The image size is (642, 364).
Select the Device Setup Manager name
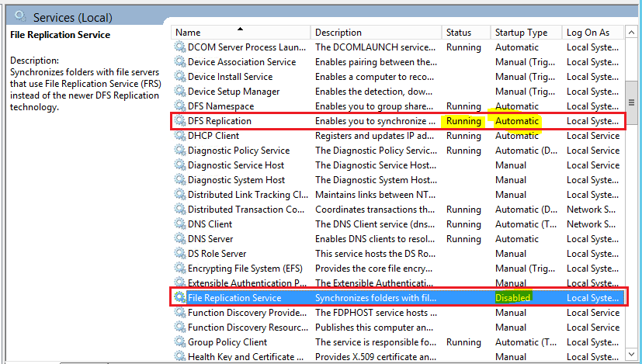[x=234, y=92]
